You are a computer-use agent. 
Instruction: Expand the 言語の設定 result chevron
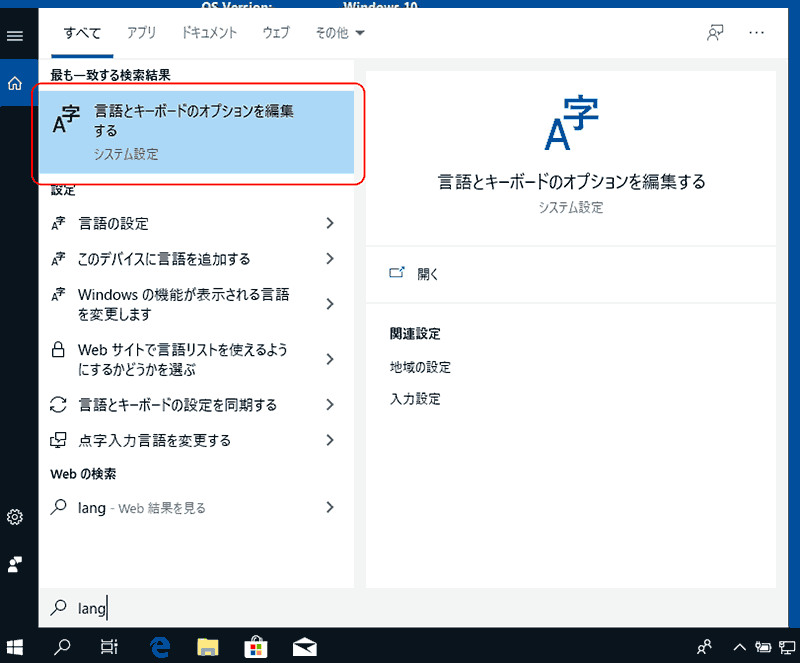330,223
